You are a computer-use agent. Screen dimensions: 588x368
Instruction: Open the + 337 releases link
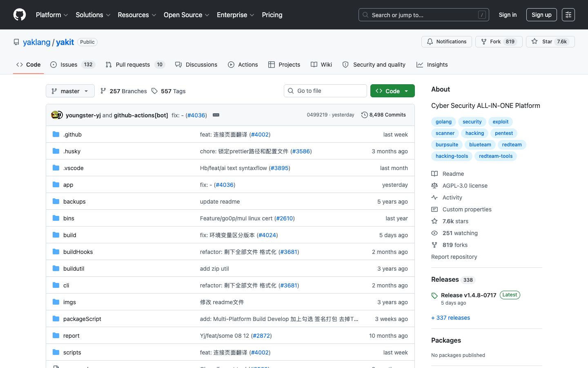click(x=450, y=318)
